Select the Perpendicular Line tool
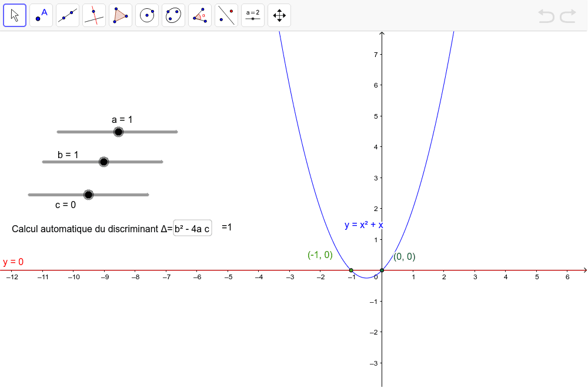588x388 pixels. [x=93, y=15]
